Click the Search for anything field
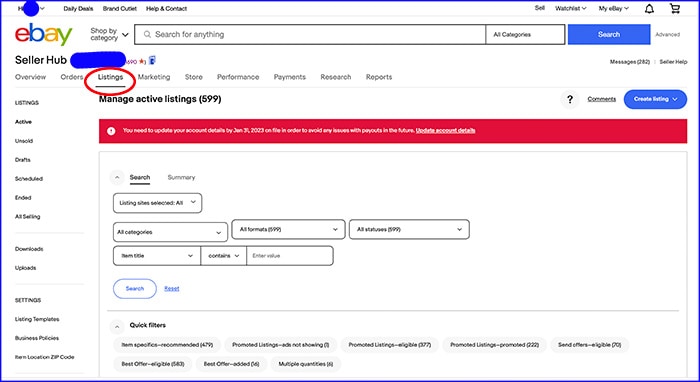 (x=310, y=34)
